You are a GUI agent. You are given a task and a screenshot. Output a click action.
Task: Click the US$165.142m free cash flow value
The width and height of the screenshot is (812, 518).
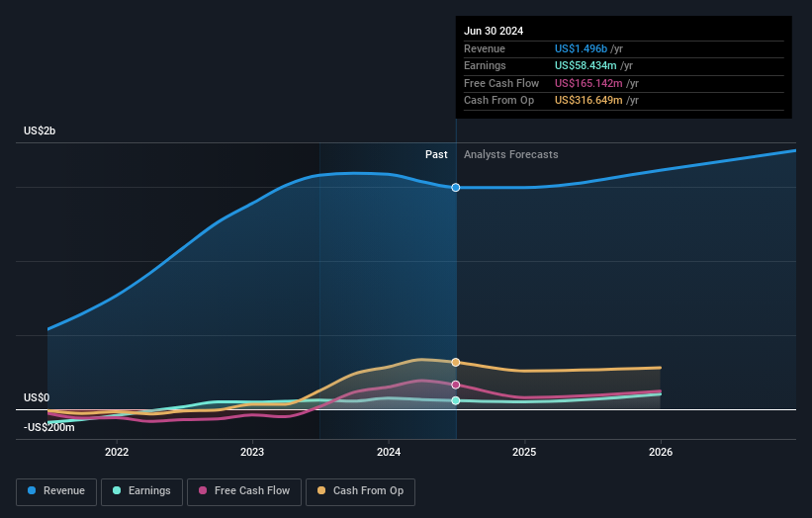[x=588, y=83]
